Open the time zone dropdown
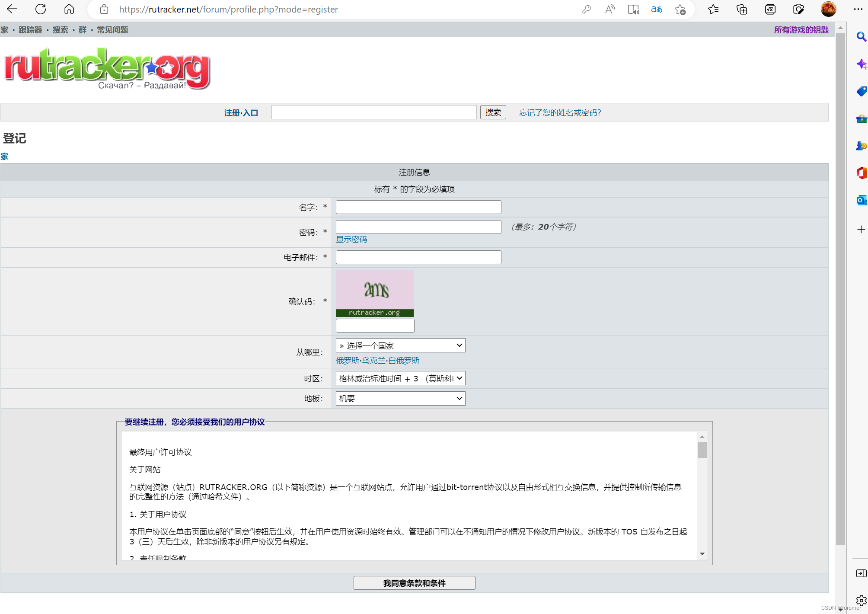 (x=400, y=378)
